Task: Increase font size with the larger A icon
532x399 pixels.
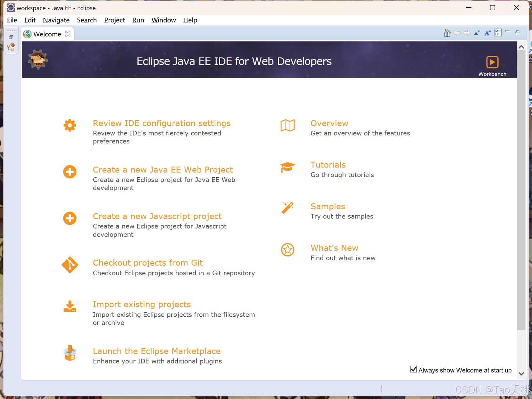Action: point(487,33)
